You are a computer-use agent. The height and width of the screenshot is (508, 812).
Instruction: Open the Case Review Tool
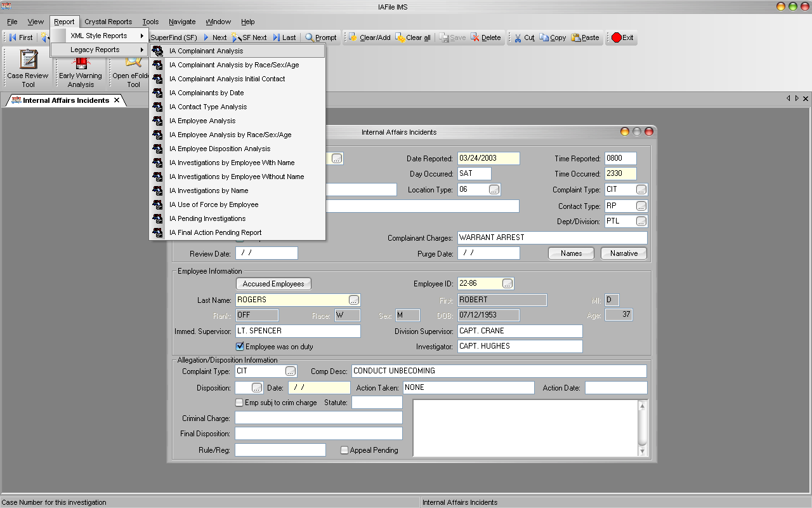tap(28, 69)
